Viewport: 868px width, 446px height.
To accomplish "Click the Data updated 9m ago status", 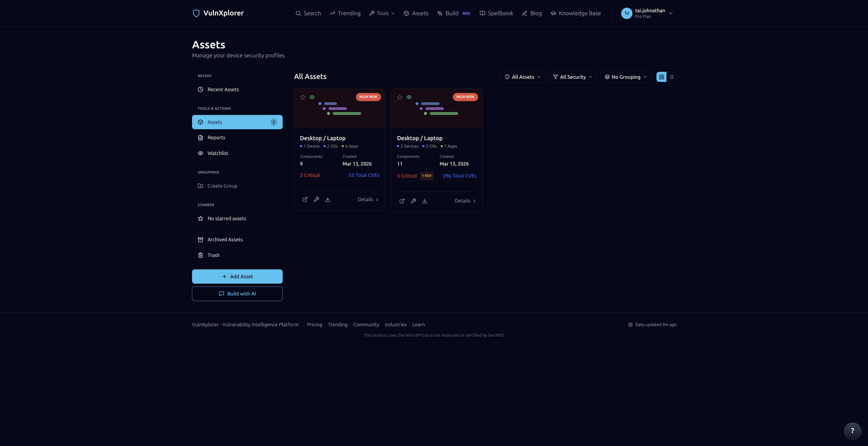I will pyautogui.click(x=652, y=325).
